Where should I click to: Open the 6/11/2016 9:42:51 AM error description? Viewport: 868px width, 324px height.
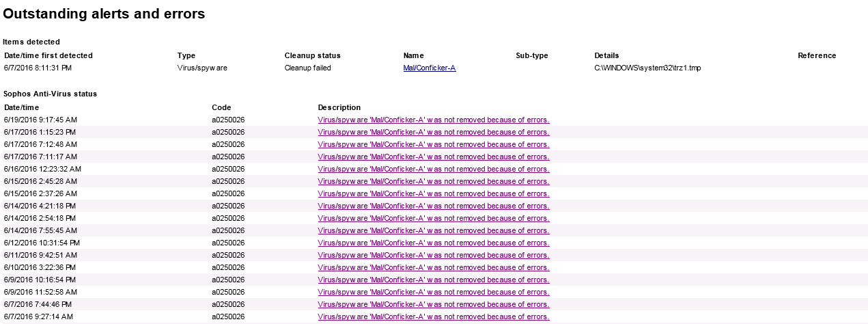[434, 255]
